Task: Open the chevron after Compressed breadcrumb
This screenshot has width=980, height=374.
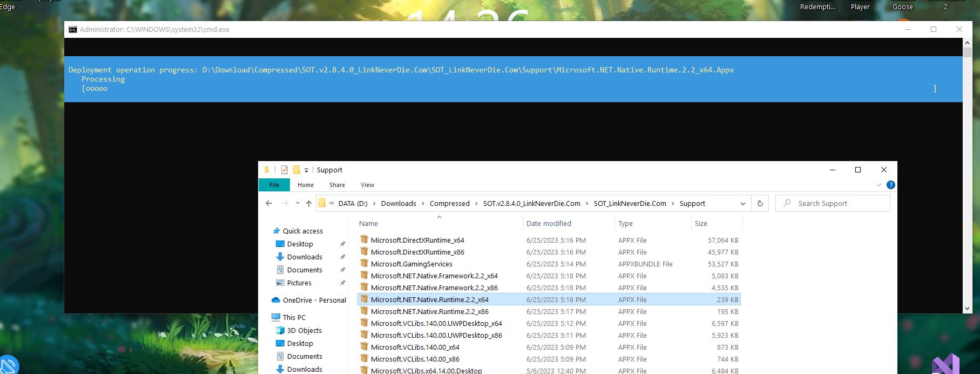Action: [476, 204]
